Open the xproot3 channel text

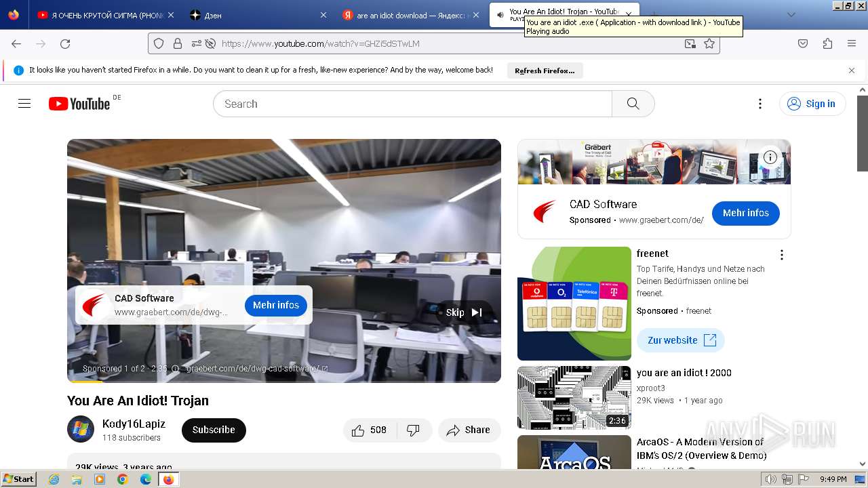pyautogui.click(x=650, y=388)
